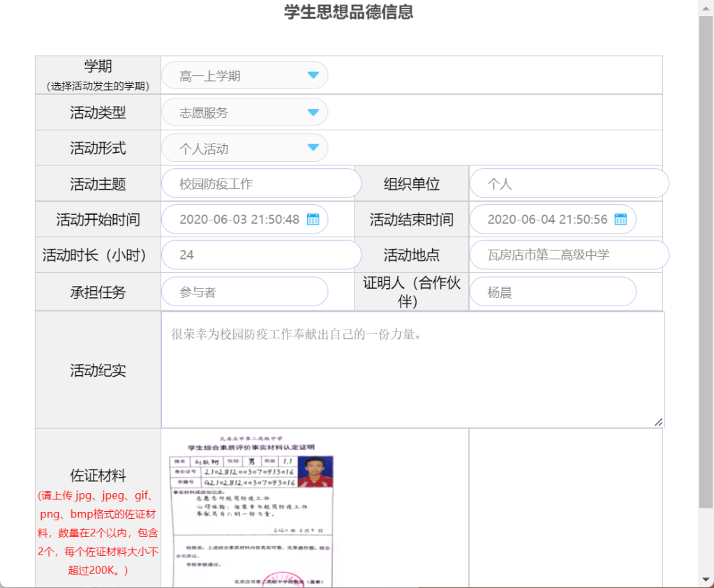
Task: Click the empty second 佐证材料 upload slot
Action: pyautogui.click(x=565, y=508)
